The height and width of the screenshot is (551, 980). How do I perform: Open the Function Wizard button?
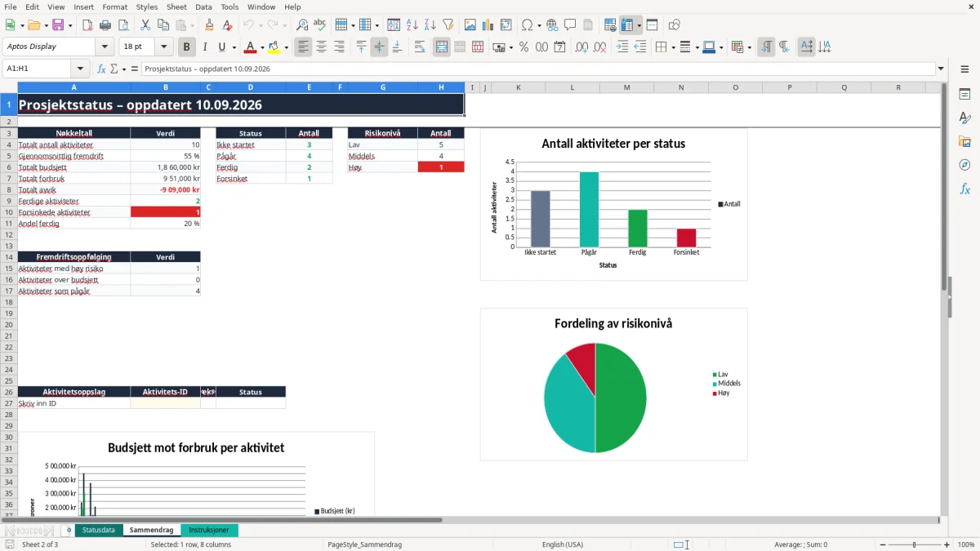(x=102, y=69)
